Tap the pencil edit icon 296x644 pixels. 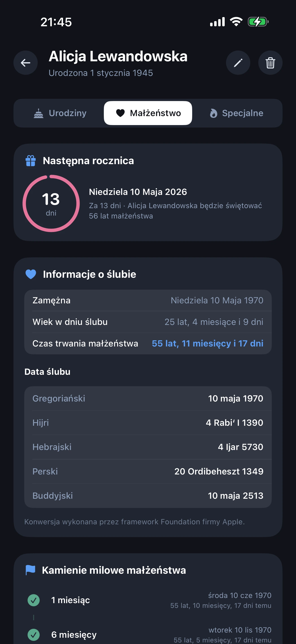pyautogui.click(x=238, y=63)
